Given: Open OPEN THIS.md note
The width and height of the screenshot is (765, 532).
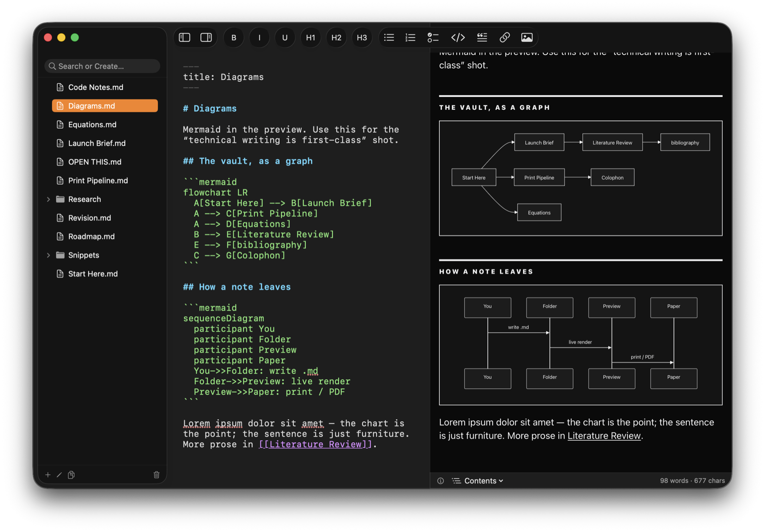Looking at the screenshot, I should click(105, 162).
